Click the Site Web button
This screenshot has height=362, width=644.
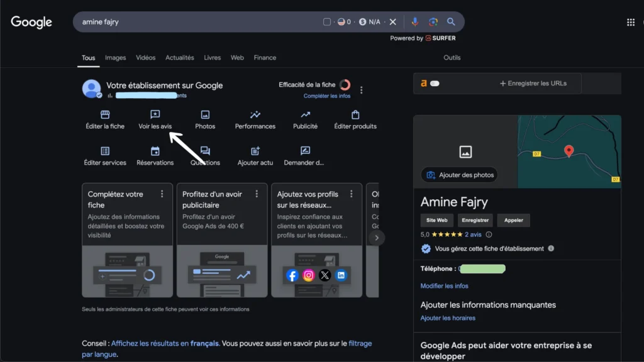436,220
